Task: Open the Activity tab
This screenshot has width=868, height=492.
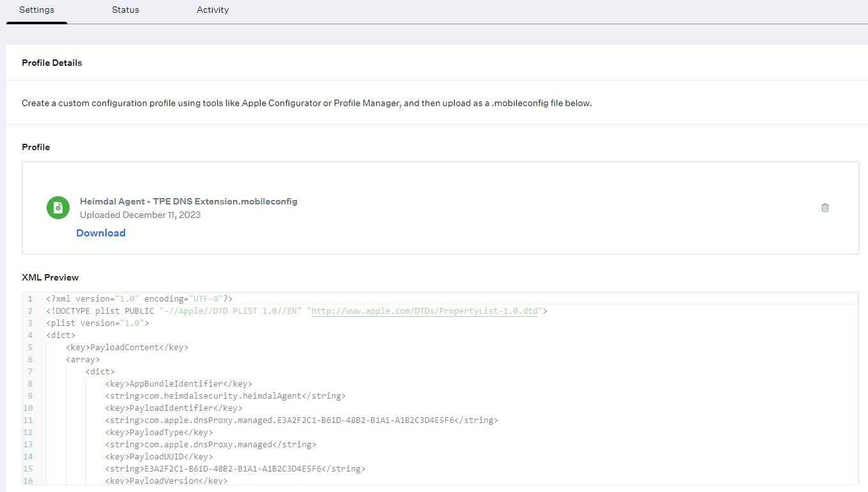Action: [x=213, y=10]
